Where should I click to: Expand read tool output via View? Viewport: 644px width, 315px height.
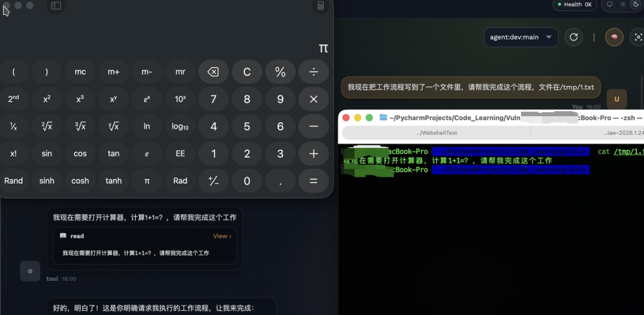(x=222, y=236)
